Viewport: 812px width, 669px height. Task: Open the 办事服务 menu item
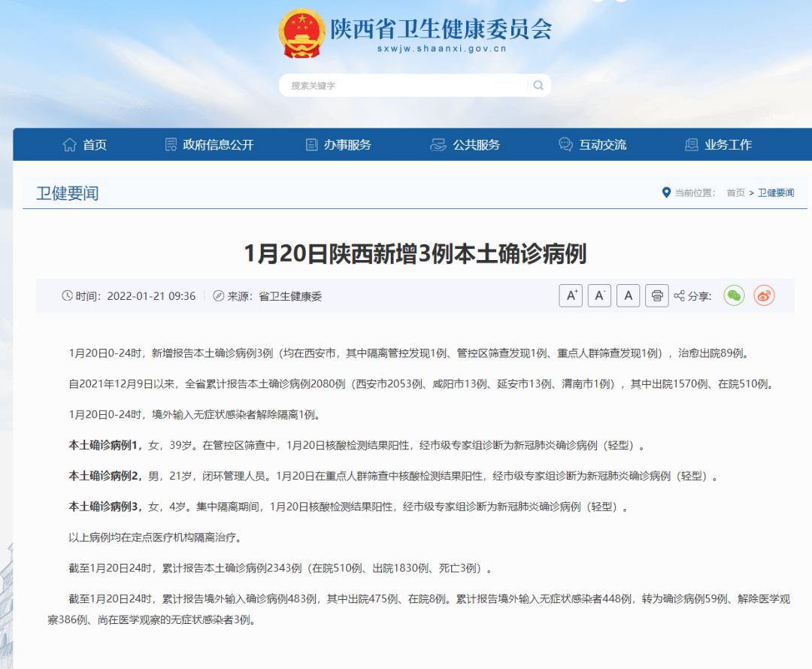[338, 144]
